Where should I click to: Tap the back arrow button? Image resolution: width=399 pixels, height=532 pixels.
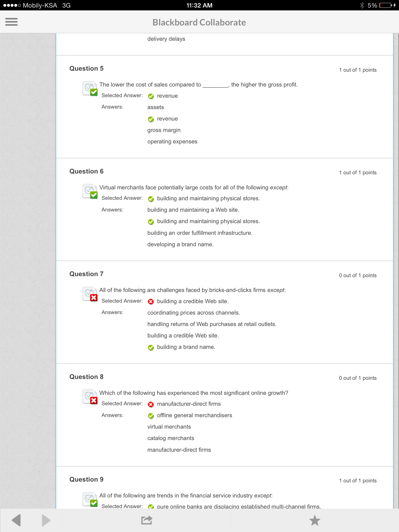[16, 520]
